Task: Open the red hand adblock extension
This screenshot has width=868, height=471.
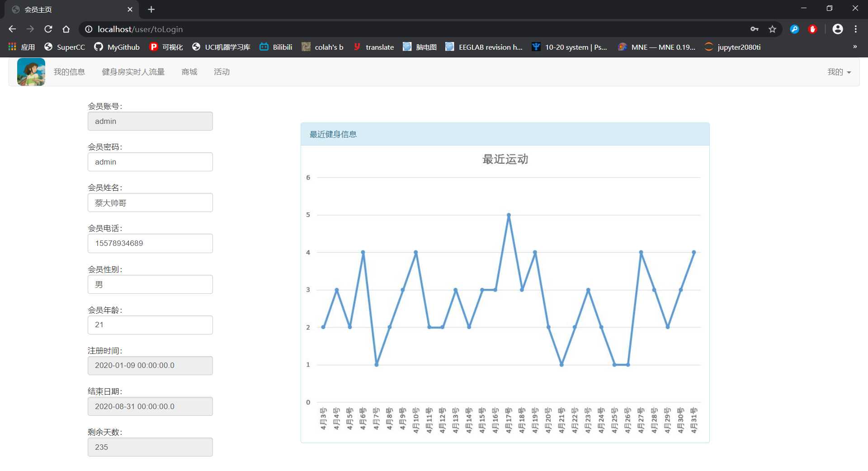Action: (812, 29)
